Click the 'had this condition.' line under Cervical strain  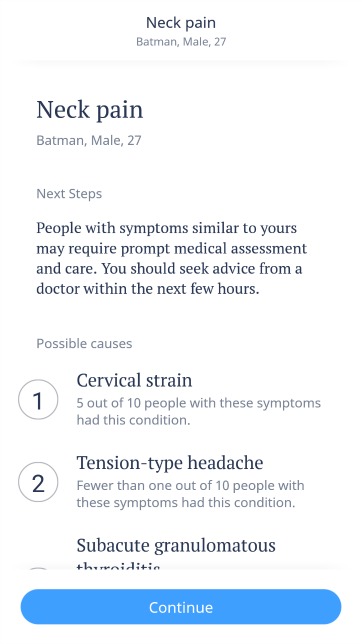[133, 420]
